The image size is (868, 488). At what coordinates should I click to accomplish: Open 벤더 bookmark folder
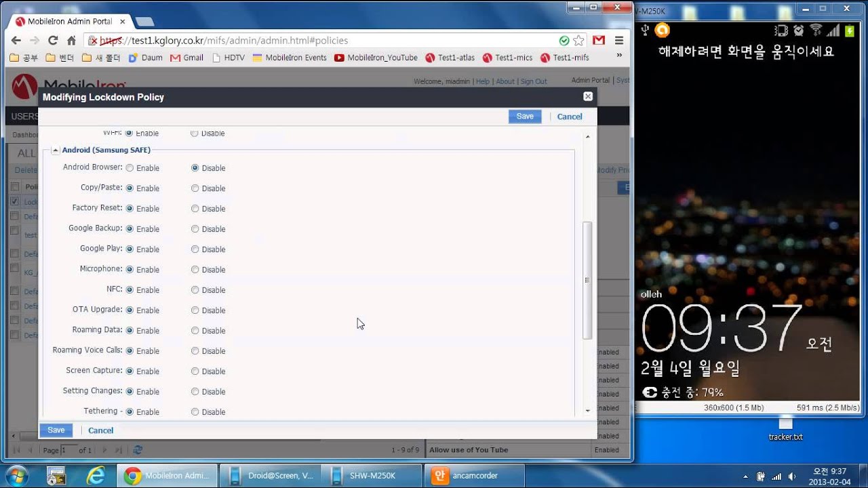[x=60, y=58]
